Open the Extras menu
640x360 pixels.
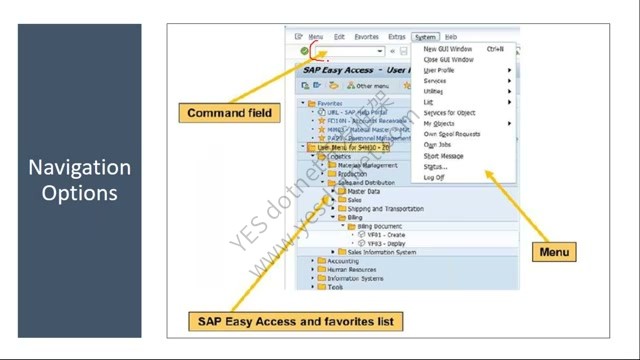(x=396, y=37)
